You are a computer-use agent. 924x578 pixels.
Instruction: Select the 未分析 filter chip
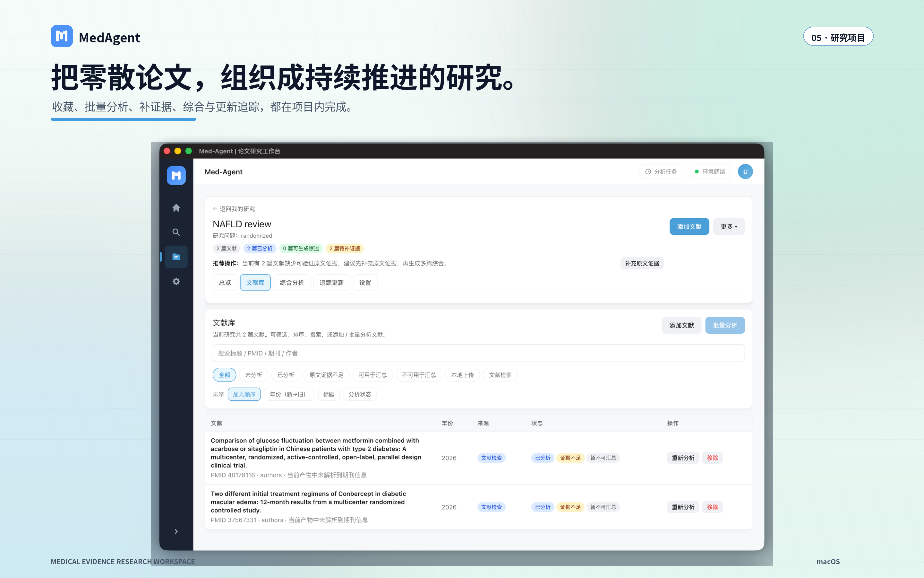(253, 375)
